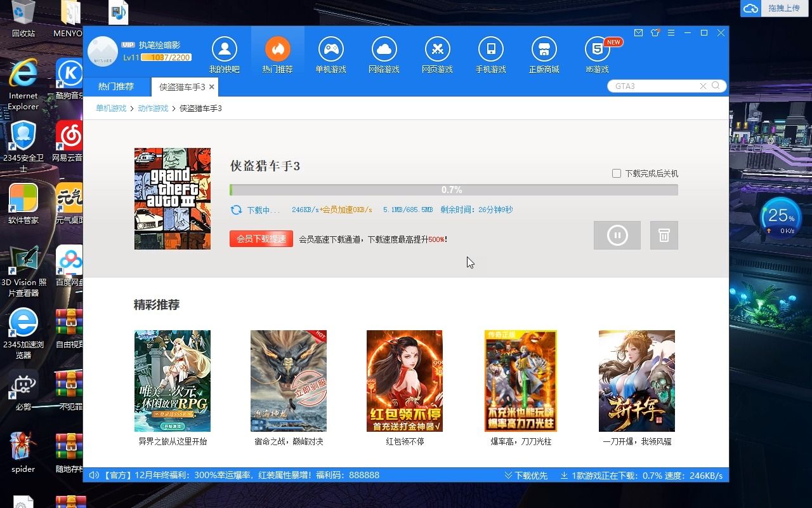Open 必剪 desktop shortcut

click(23, 391)
